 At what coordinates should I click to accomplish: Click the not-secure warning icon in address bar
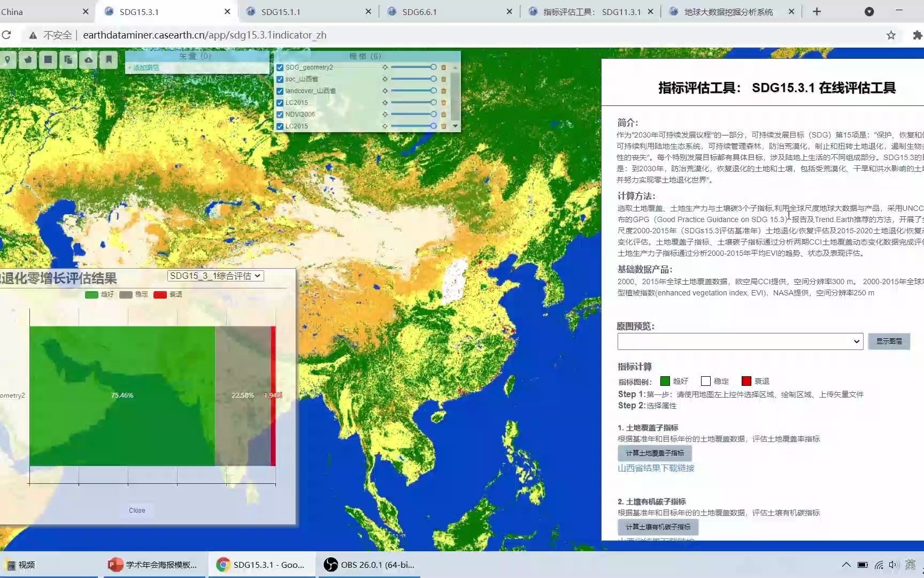click(x=33, y=35)
